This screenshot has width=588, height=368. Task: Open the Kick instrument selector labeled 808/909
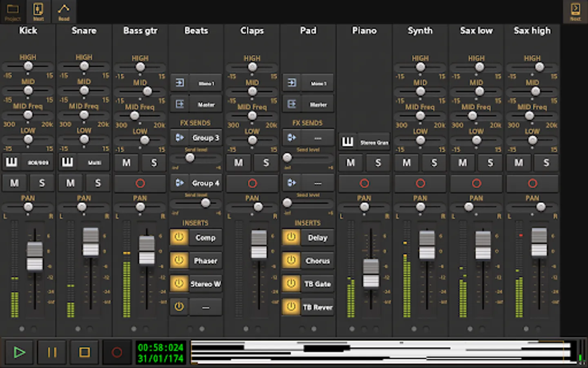pos(38,162)
